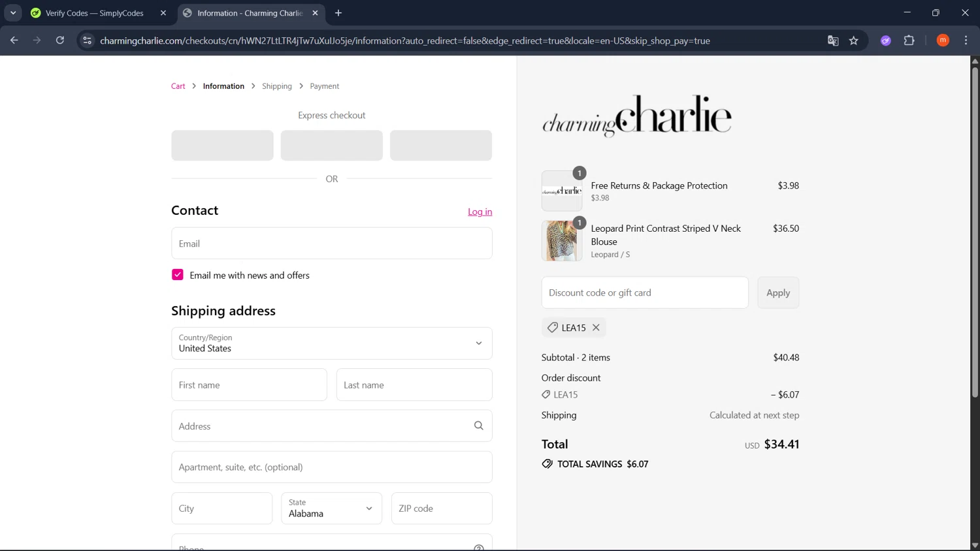980x551 pixels.
Task: Click the address search magnifier icon
Action: point(479,426)
